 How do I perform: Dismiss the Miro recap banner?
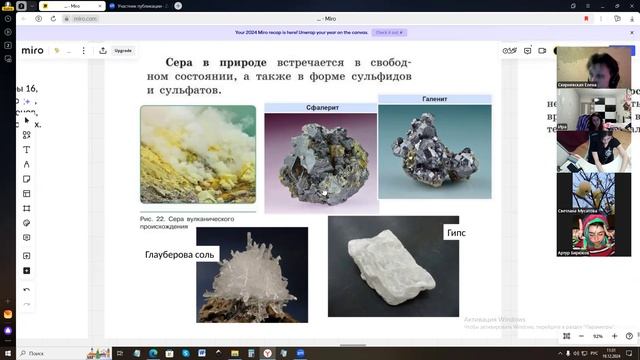[632, 32]
